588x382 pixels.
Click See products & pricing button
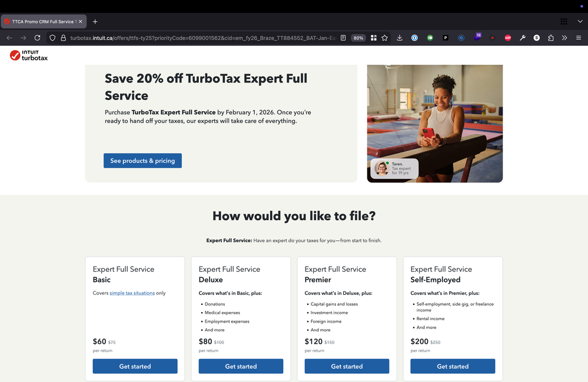coord(142,161)
